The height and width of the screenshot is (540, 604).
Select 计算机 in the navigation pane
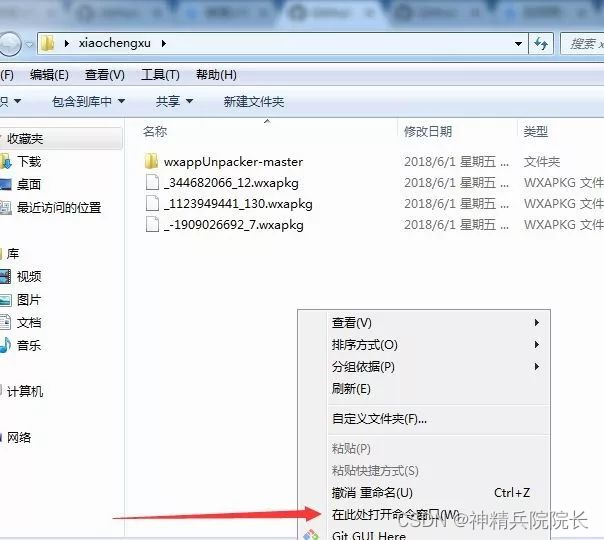(x=24, y=392)
